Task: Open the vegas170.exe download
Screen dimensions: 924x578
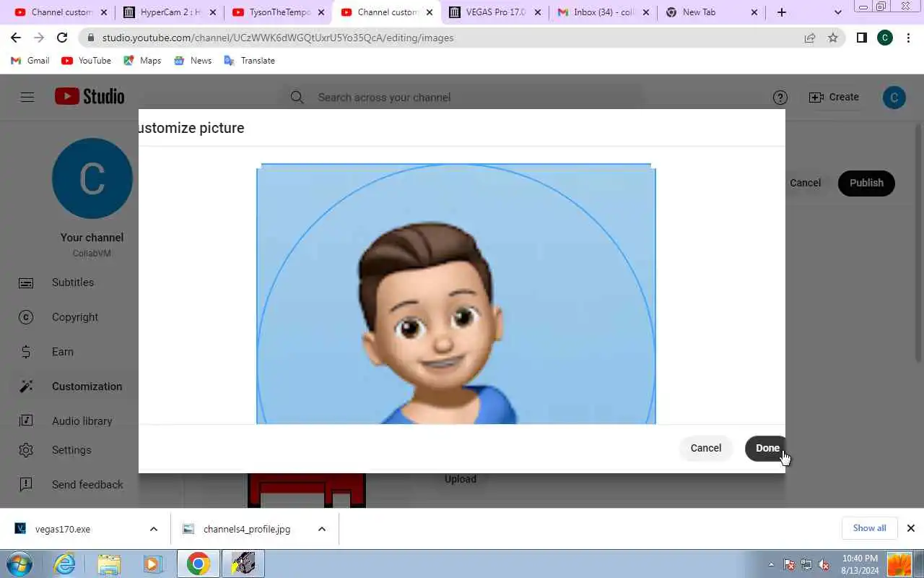Action: coord(62,529)
